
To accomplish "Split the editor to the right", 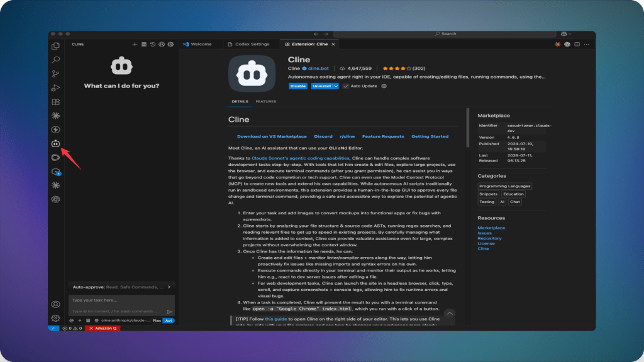I will (x=577, y=45).
